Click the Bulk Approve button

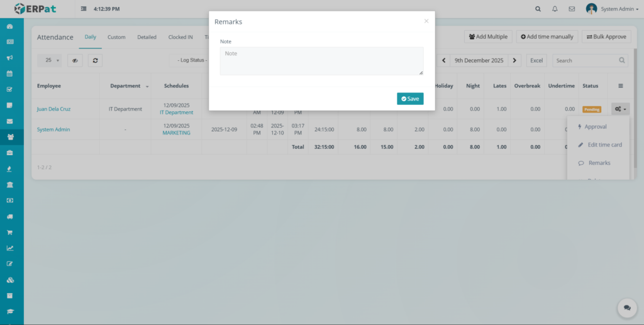click(606, 36)
